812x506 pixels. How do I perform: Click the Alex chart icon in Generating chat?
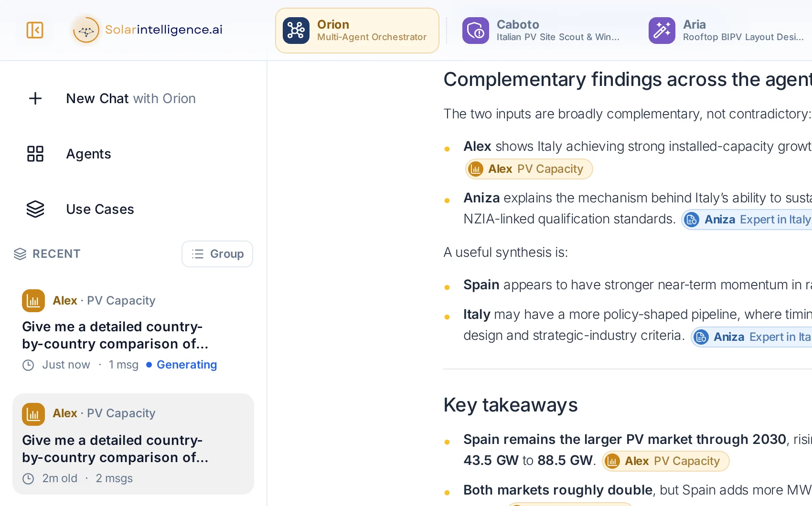[33, 301]
